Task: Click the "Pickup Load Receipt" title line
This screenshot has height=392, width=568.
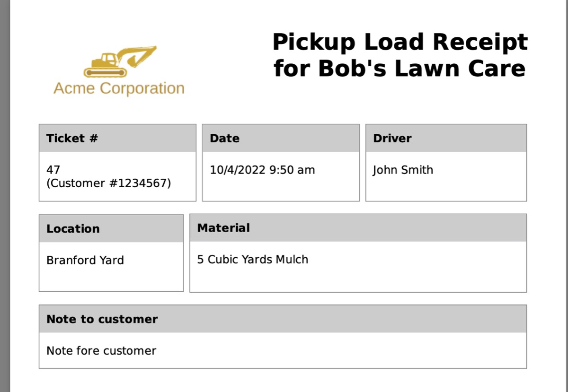Action: point(400,42)
